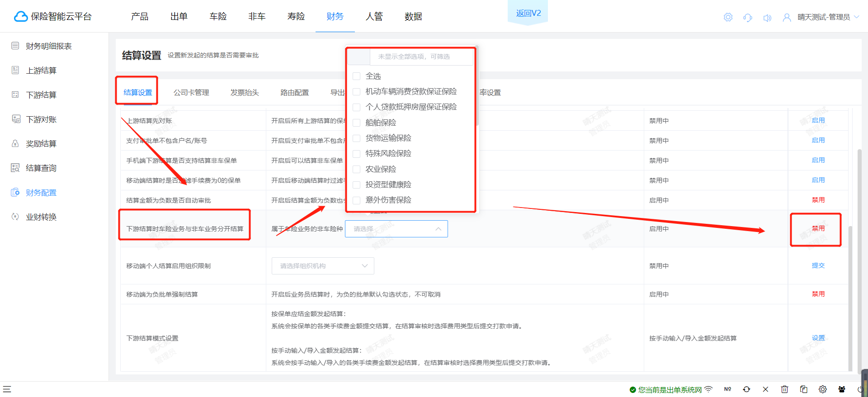Enable the 意外伤害保险 checkbox
Viewport: 868px width, 397px height.
point(356,200)
